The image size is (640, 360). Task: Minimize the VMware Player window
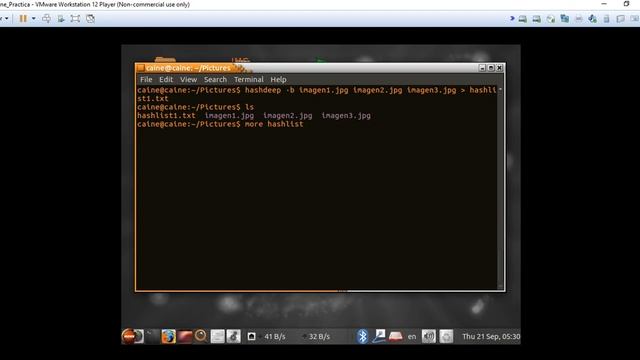[604, 4]
